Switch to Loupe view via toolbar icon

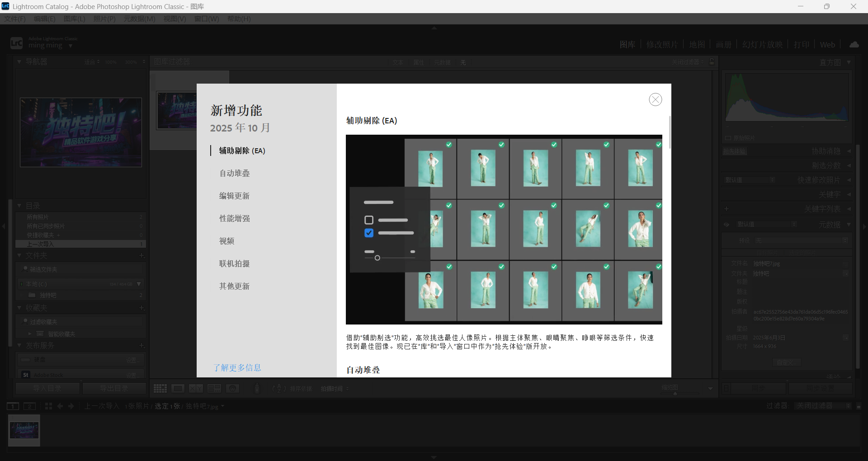[x=178, y=389]
